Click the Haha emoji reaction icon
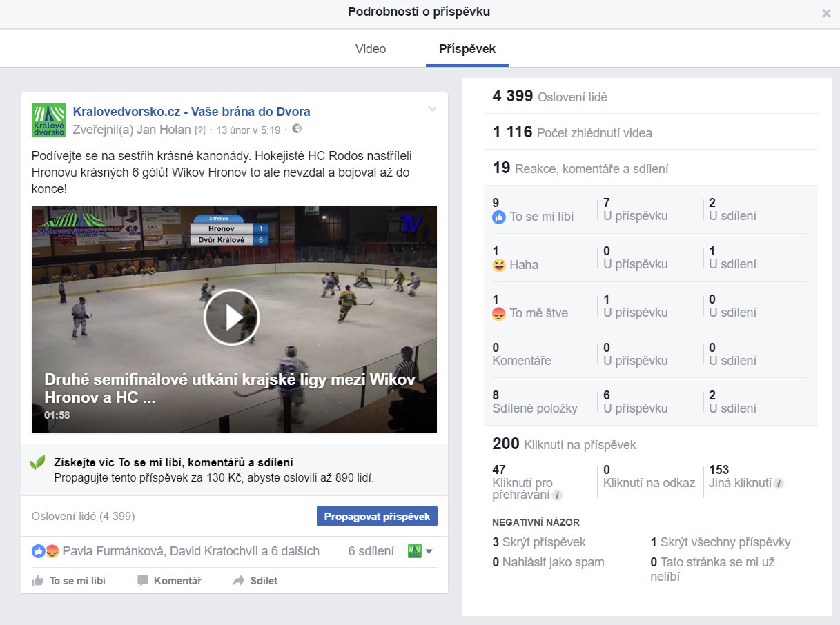This screenshot has width=840, height=625. pos(499,265)
